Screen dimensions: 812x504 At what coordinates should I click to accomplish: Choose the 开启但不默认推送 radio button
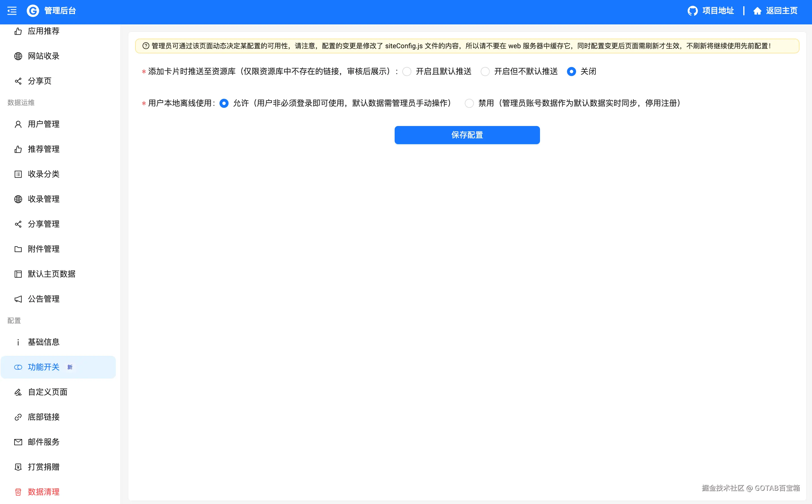pos(485,71)
